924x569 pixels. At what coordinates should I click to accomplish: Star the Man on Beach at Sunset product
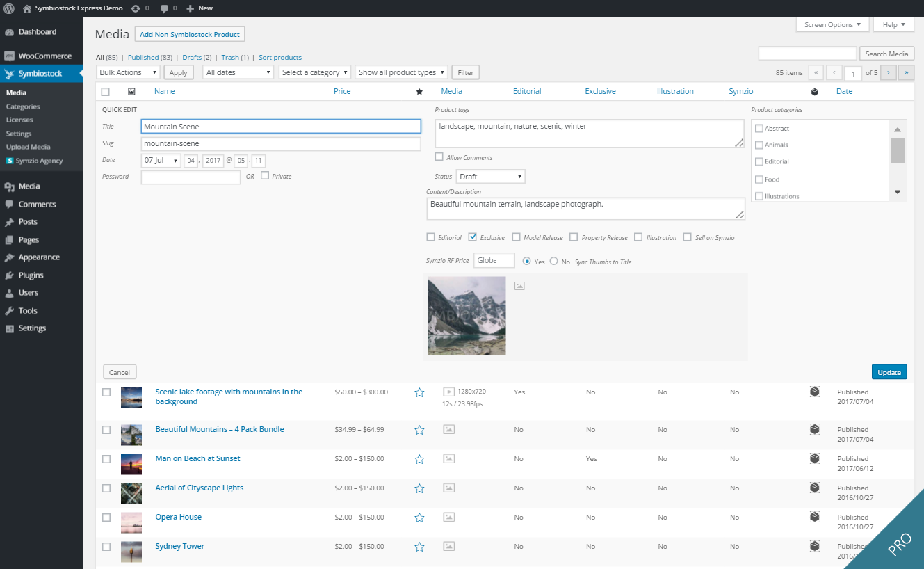pos(419,459)
